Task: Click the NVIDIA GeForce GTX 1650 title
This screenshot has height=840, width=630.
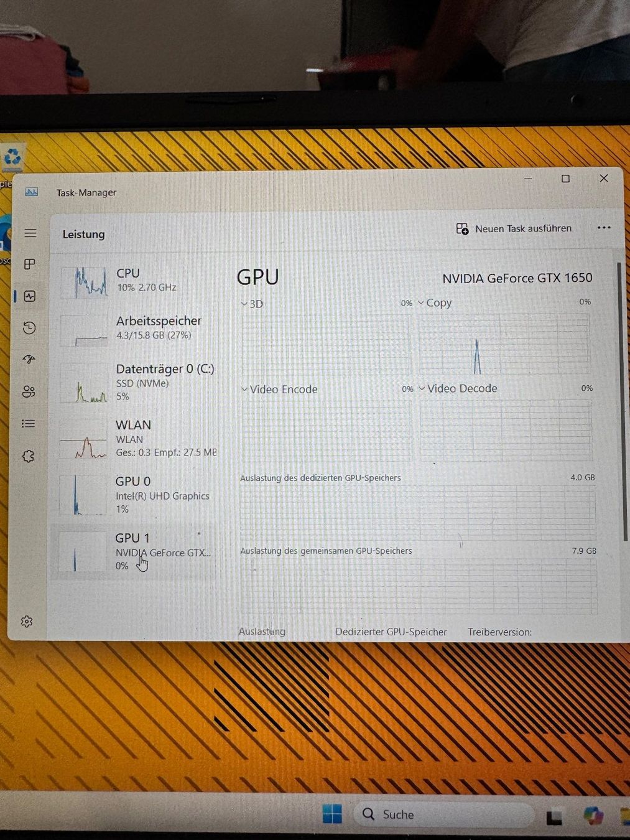Action: [x=517, y=278]
